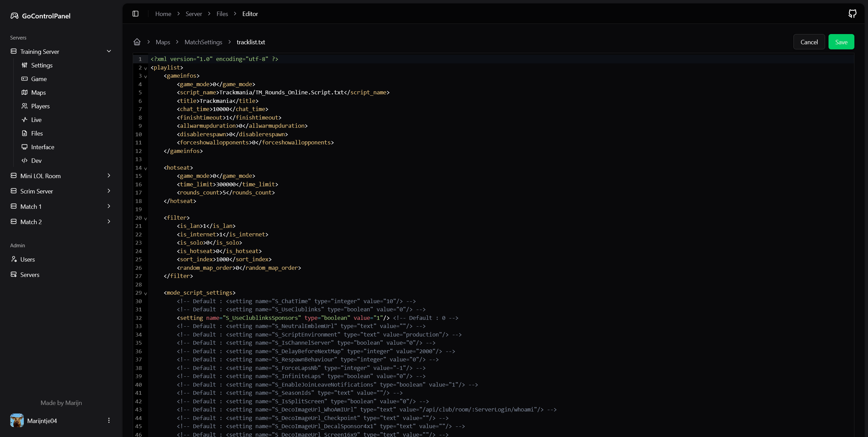The image size is (868, 437).
Task: Click the Files document icon
Action: pyautogui.click(x=25, y=133)
